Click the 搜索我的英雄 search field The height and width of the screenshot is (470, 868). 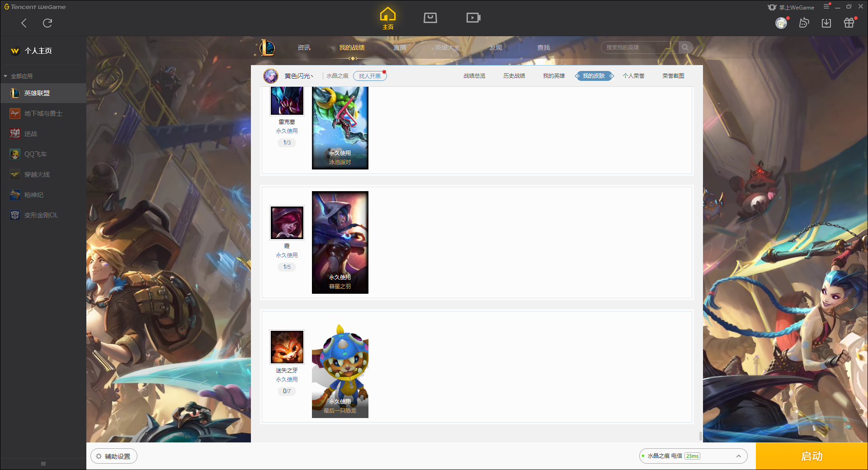point(640,47)
